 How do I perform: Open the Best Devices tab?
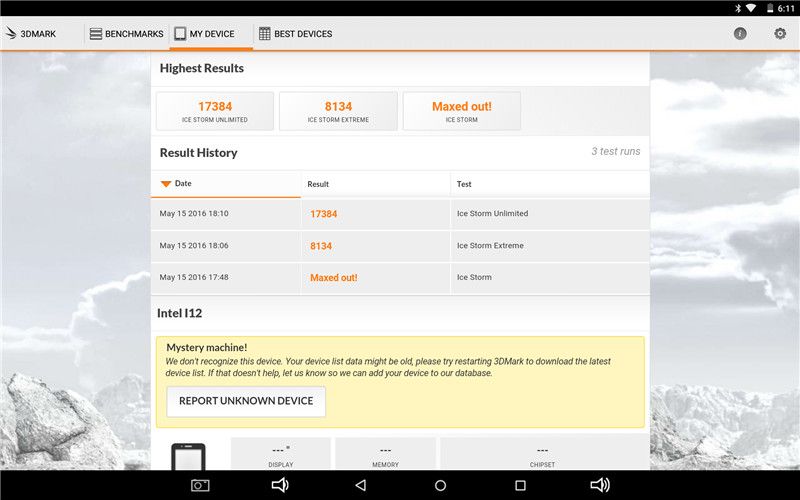coord(295,34)
